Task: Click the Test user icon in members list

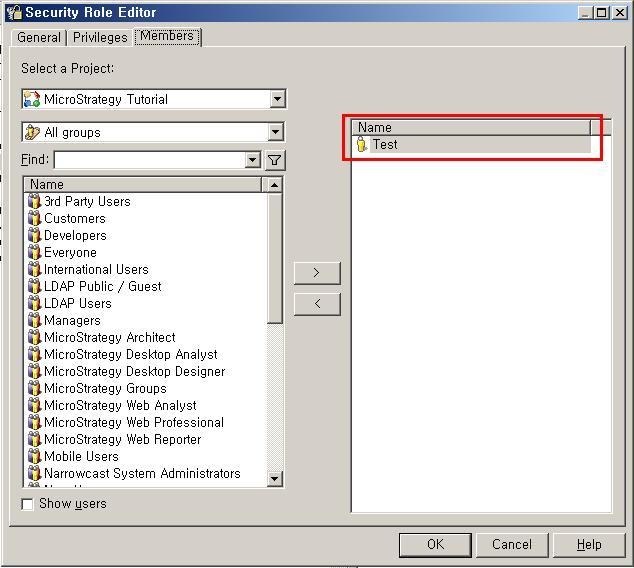Action: pos(361,144)
